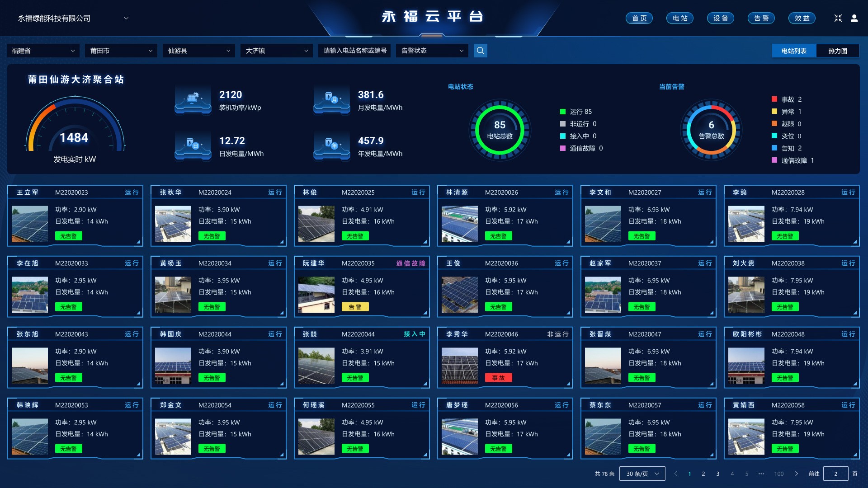This screenshot has height=488, width=868.
Task: Click the station name or code search field
Action: [x=354, y=51]
